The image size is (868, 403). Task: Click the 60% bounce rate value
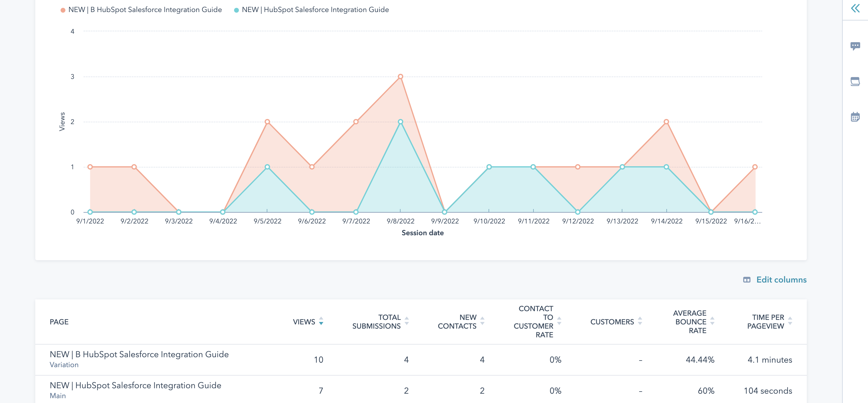tap(706, 391)
